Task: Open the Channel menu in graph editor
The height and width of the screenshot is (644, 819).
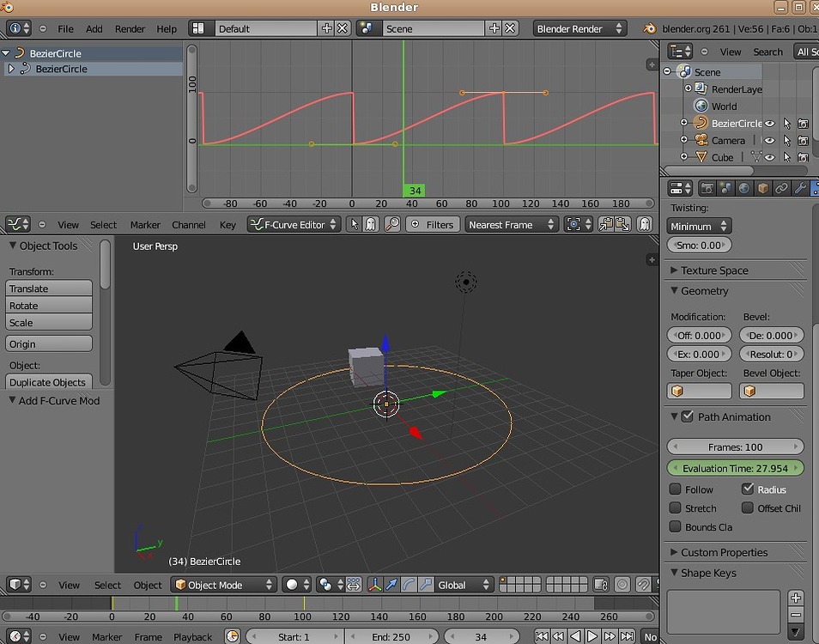Action: 189,225
